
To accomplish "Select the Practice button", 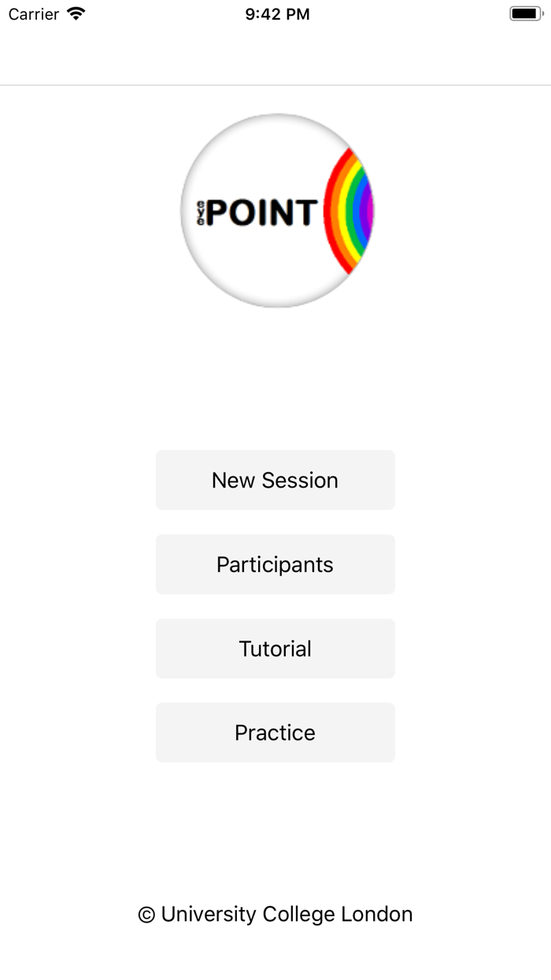I will (x=275, y=733).
